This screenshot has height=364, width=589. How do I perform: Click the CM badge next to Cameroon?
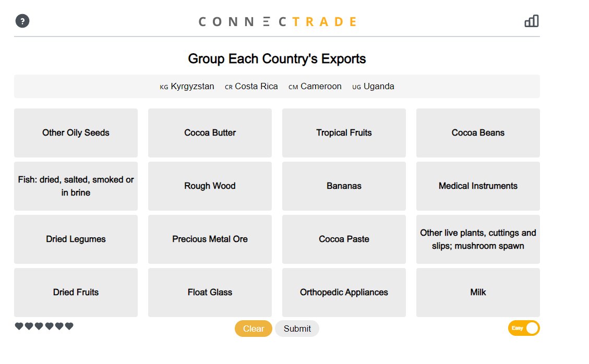pyautogui.click(x=293, y=87)
